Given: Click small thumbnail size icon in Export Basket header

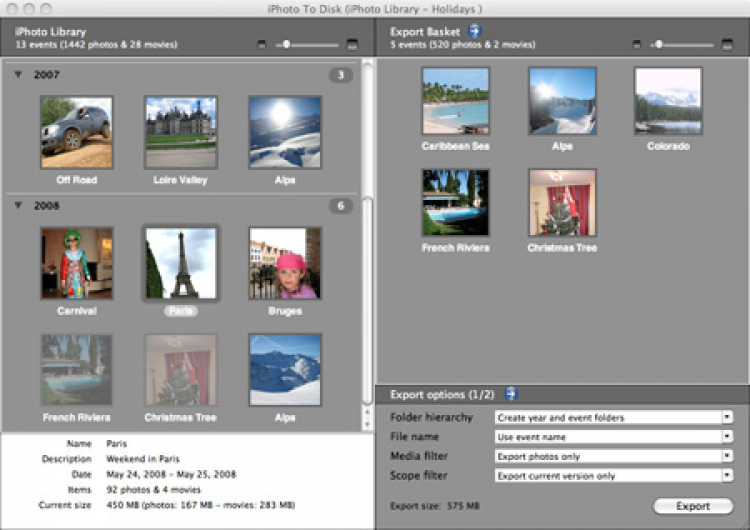Looking at the screenshot, I should point(636,44).
